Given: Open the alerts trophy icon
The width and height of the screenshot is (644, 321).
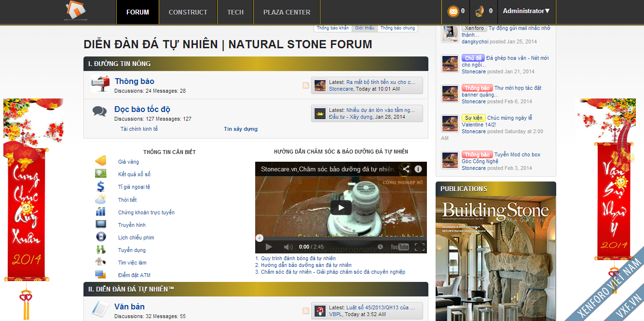Looking at the screenshot, I should point(480,11).
